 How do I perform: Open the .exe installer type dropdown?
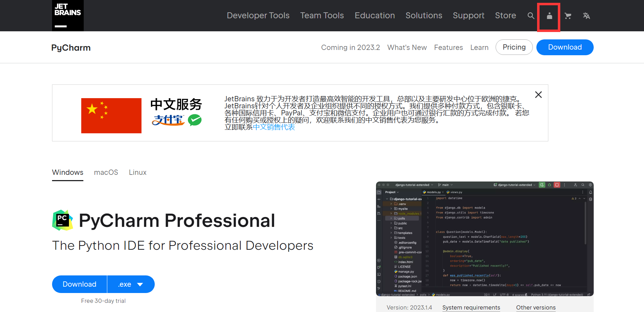[x=131, y=284]
